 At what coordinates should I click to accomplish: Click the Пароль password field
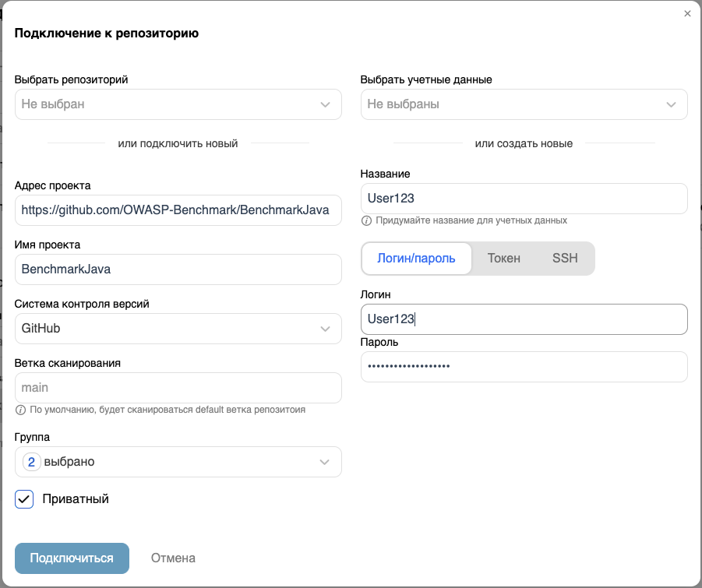click(x=524, y=367)
